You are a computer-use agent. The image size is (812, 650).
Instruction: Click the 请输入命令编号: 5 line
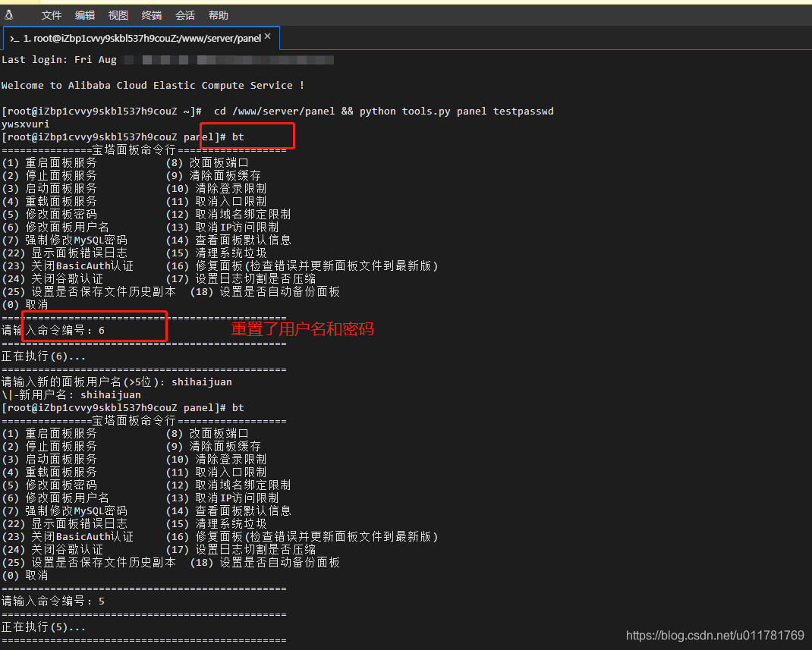pyautogui.click(x=53, y=601)
